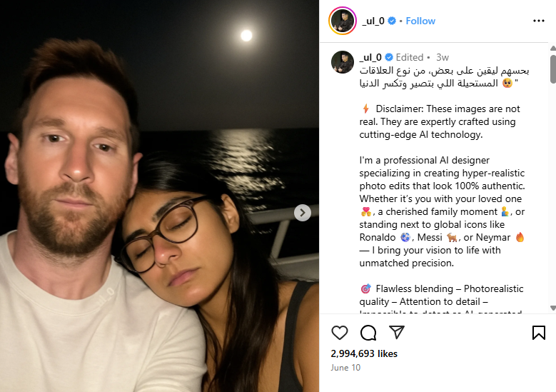Click the _ul_0 username in caption
Image resolution: width=556 pixels, height=392 pixels.
point(370,57)
